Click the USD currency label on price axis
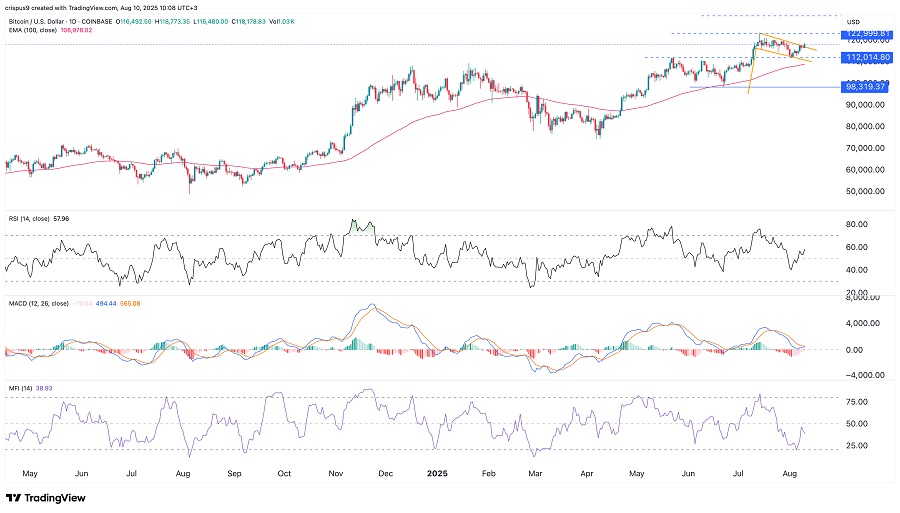 [x=853, y=21]
